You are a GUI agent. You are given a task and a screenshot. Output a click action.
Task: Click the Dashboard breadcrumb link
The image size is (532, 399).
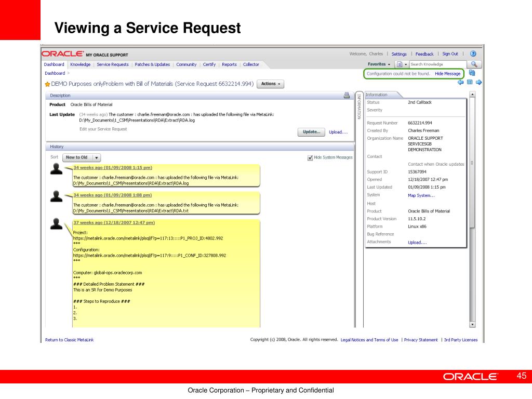click(55, 73)
